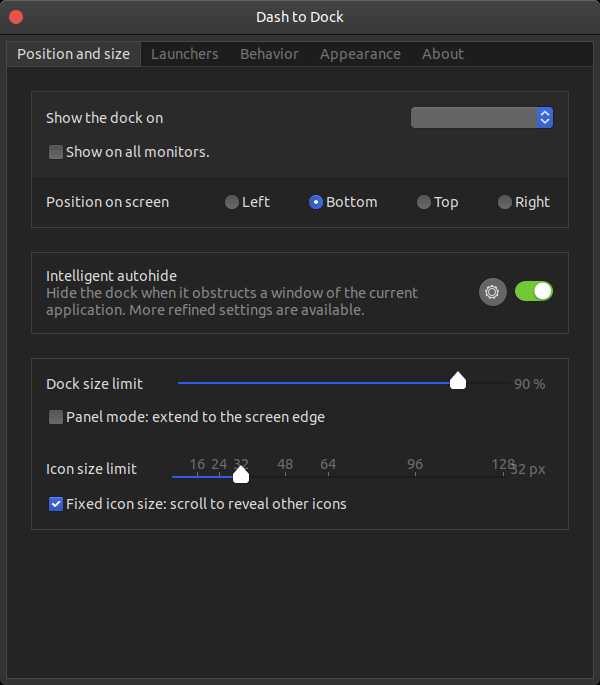Enable Show on all monitors checkbox
This screenshot has width=600, height=685.
[56, 153]
